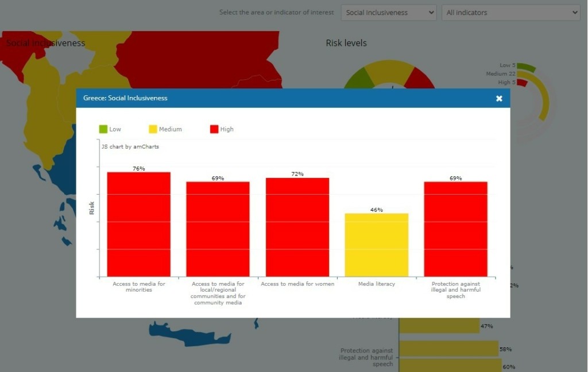Toggle the Medium legend yellow marker

(153, 129)
